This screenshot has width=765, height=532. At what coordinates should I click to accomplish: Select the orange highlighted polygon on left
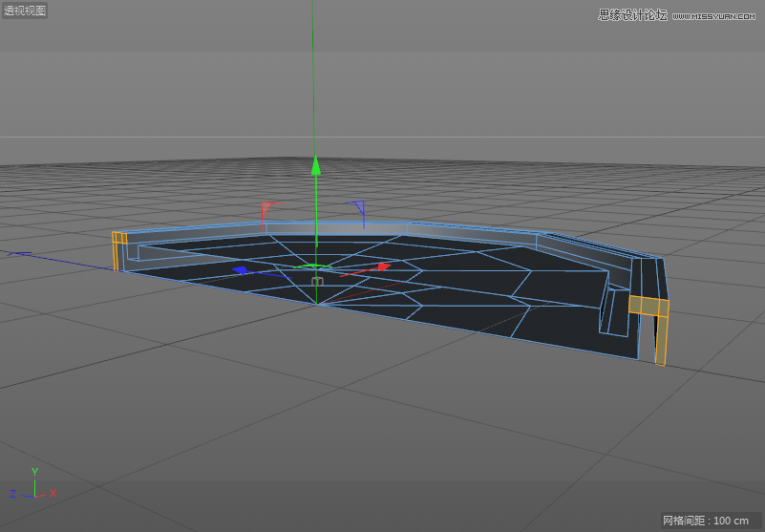(x=119, y=239)
